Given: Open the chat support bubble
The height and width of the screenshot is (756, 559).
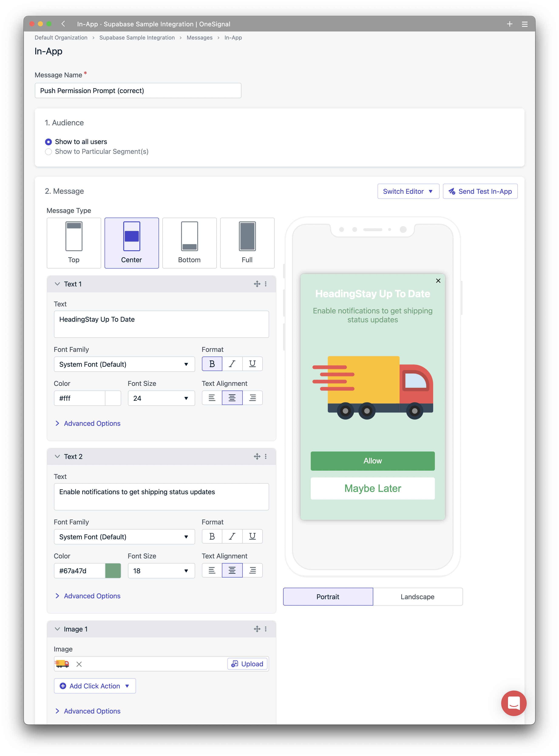Looking at the screenshot, I should (513, 703).
